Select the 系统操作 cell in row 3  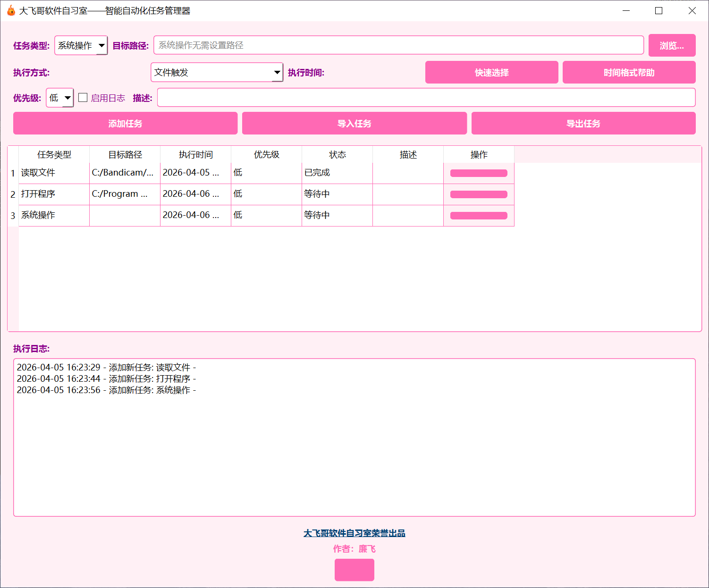[54, 216]
